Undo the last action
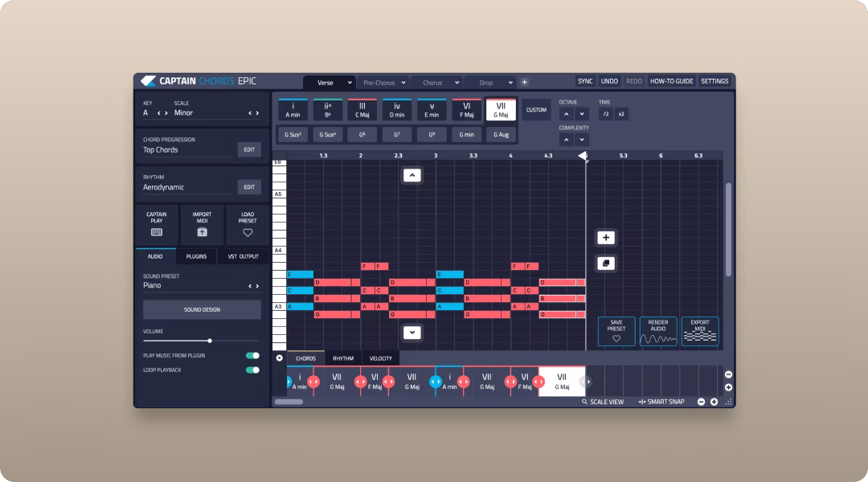The image size is (868, 482). [x=609, y=81]
